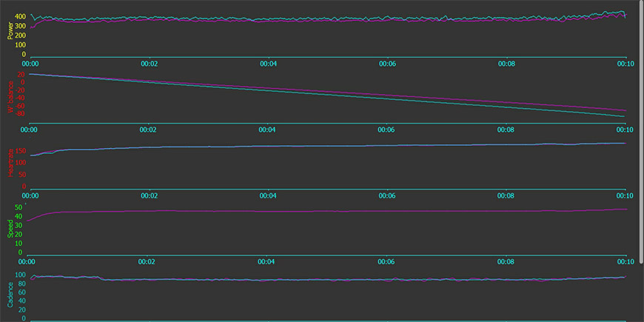Click the vertical scrollbar on the right edge
The image size is (644, 322).
(642, 132)
